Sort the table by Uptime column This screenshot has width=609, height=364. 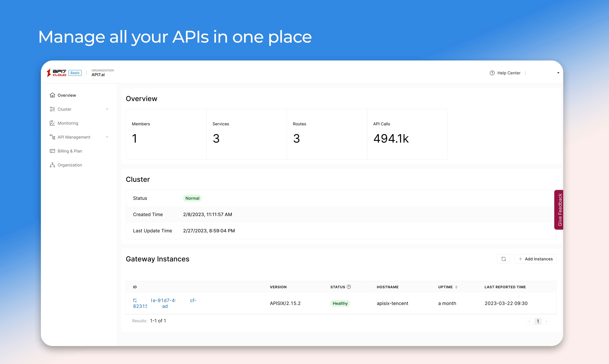coord(456,287)
